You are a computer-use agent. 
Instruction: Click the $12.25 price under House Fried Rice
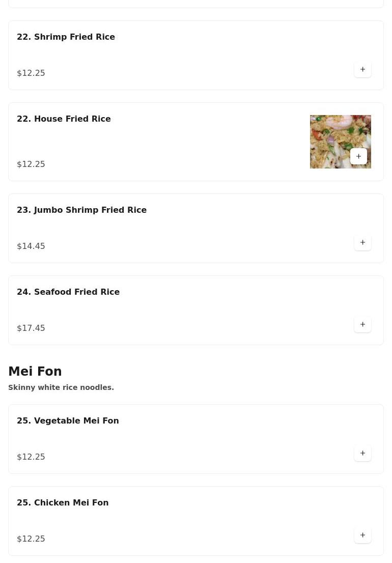[31, 164]
